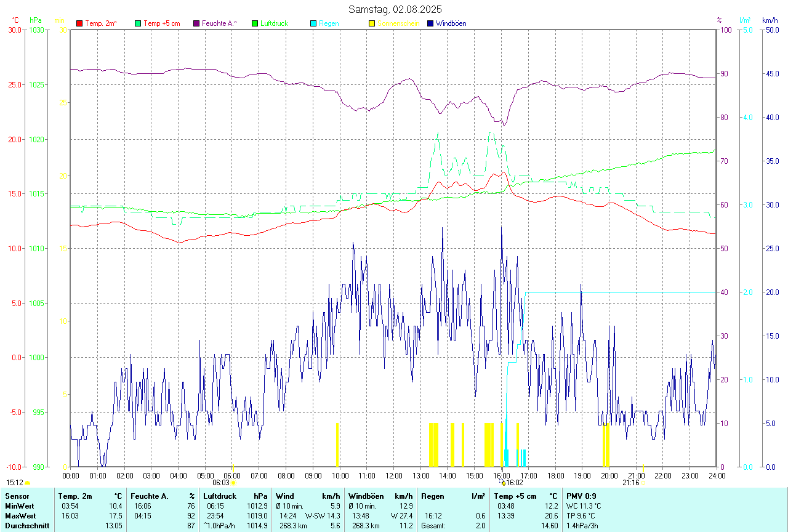Click the Windböen legend label
The image size is (788, 532).
pos(451,23)
